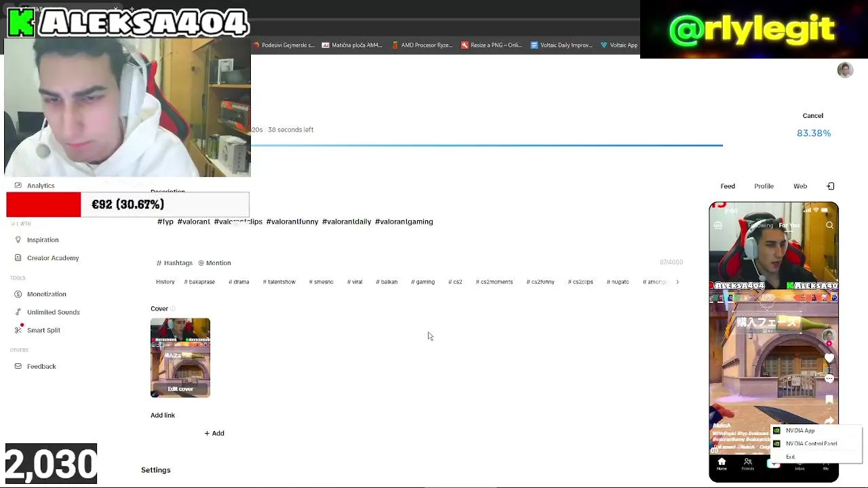This screenshot has width=868, height=488.
Task: Click the upload progress bar
Action: point(487,145)
